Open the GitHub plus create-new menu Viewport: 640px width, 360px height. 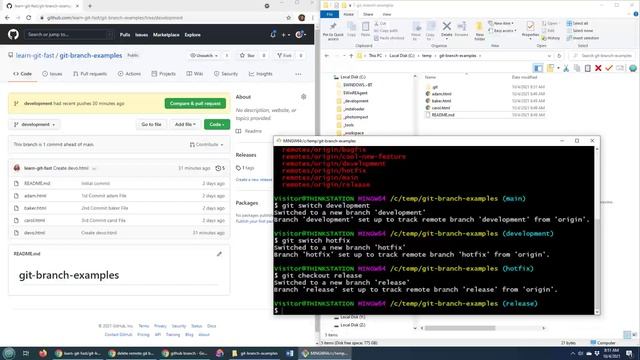click(x=286, y=35)
